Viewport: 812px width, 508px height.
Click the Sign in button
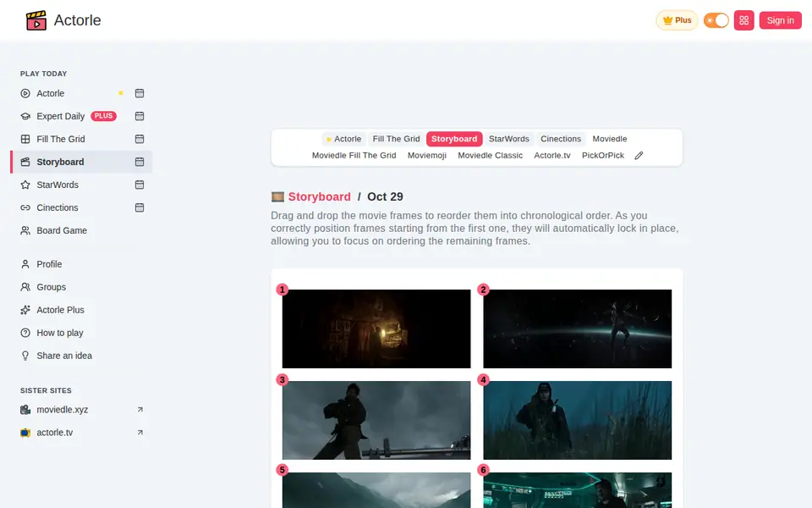point(780,20)
